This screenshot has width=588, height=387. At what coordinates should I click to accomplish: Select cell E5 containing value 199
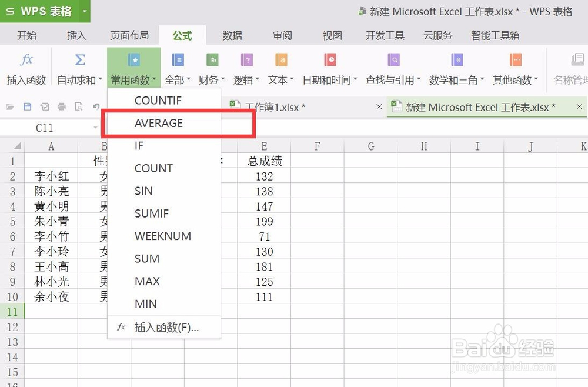263,221
